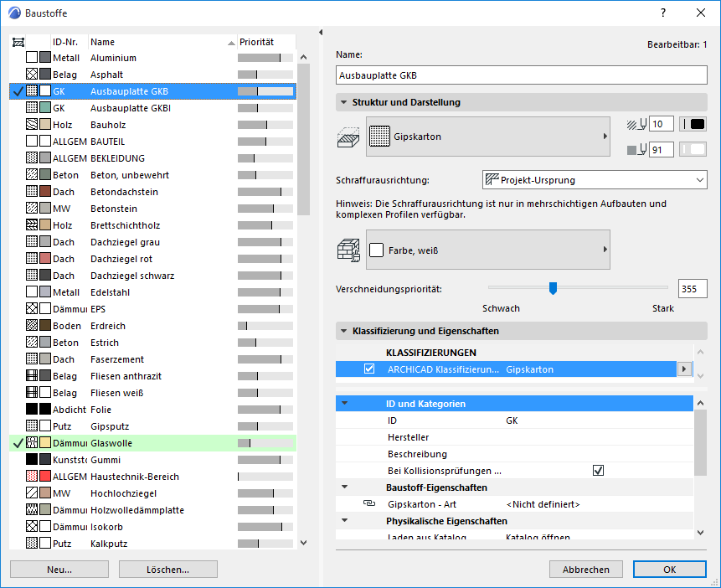Click the Name text field

pyautogui.click(x=522, y=75)
